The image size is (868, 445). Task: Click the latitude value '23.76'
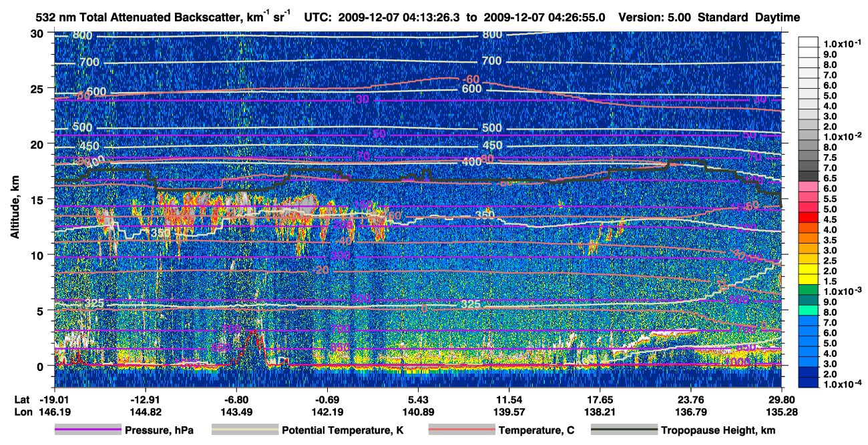tap(690, 400)
